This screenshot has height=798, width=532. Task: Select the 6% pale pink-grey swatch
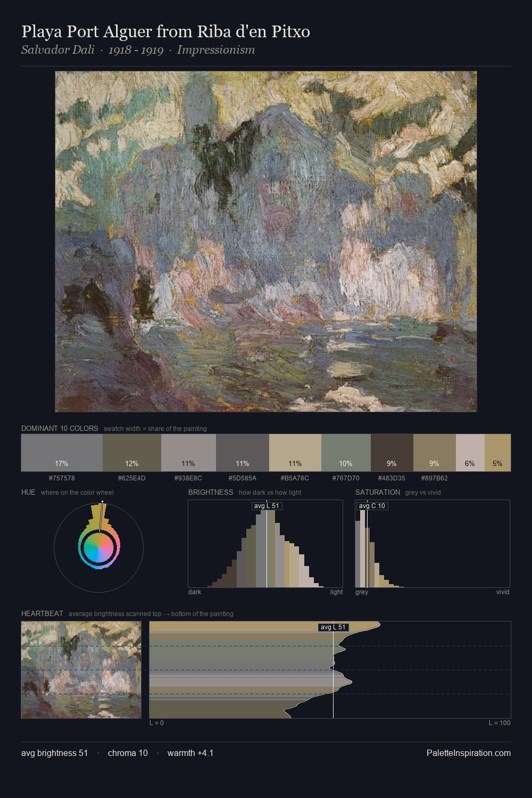[470, 453]
